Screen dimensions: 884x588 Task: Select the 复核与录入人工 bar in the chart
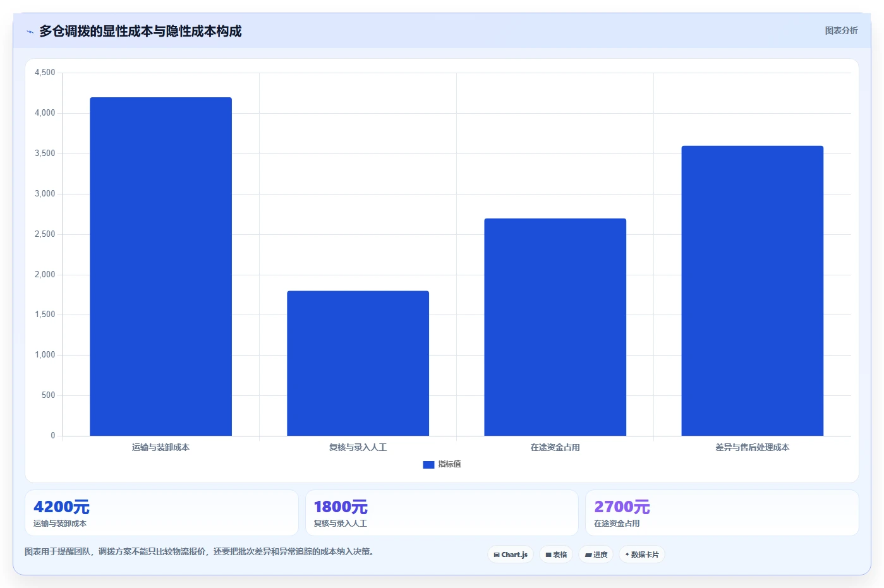coord(358,363)
